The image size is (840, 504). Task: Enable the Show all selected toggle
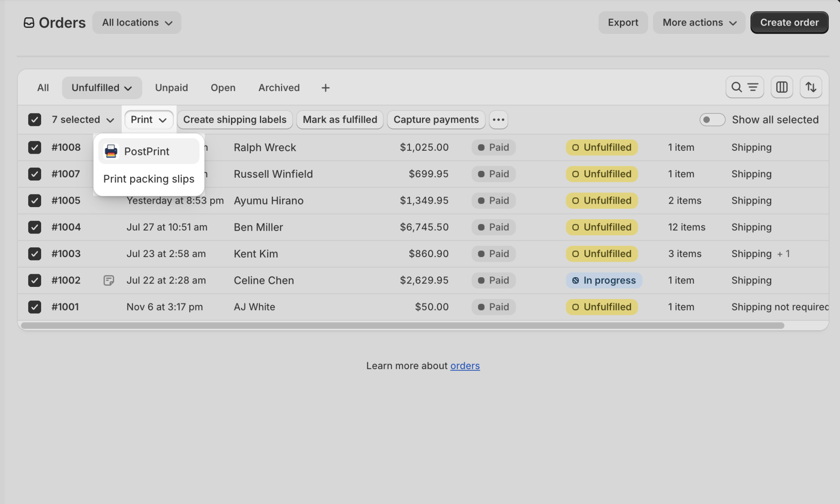[712, 120]
